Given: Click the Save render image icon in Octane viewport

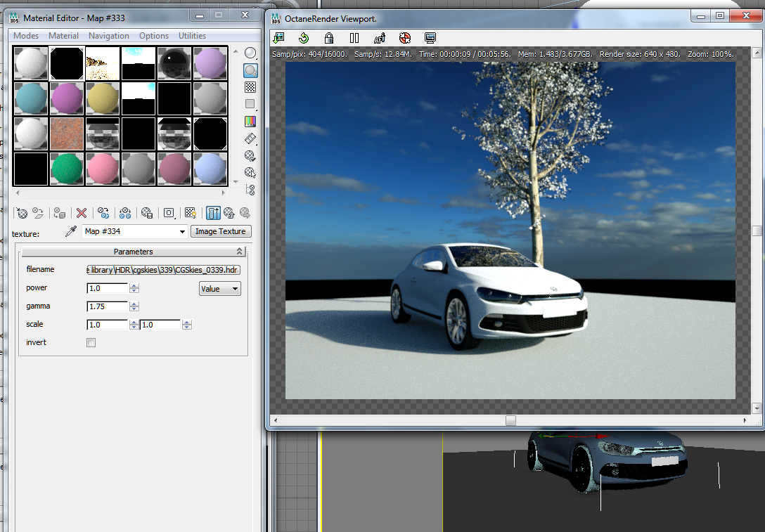Looking at the screenshot, I should (278, 37).
